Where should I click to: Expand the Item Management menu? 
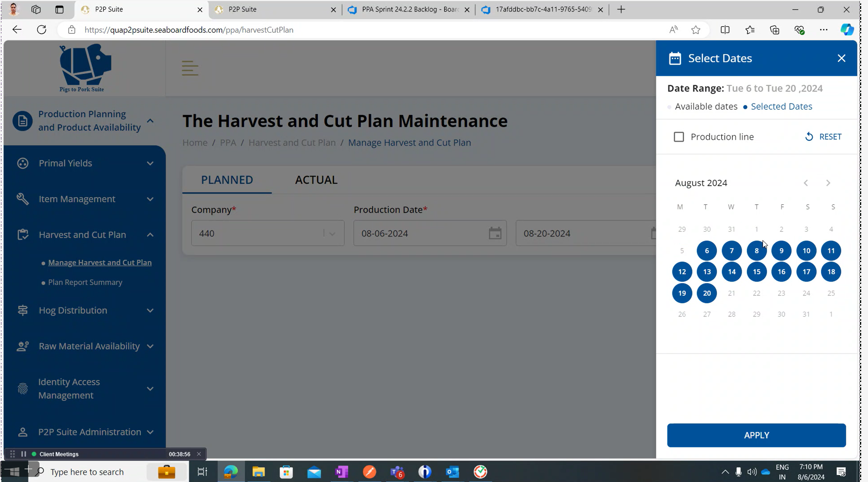point(150,199)
